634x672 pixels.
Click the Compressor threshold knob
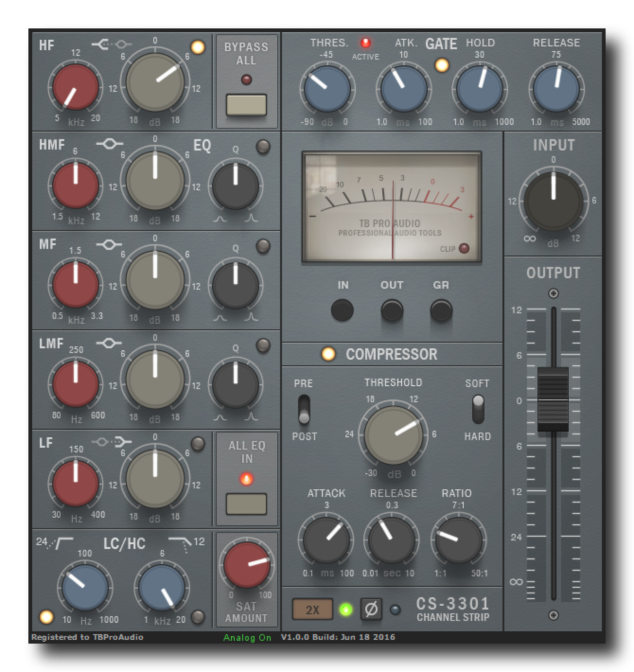[394, 436]
